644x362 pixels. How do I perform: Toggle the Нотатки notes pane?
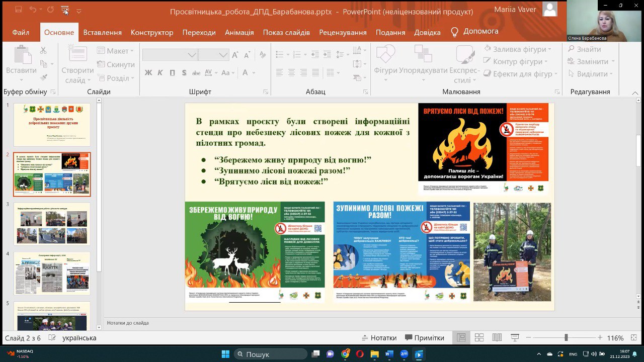click(379, 338)
